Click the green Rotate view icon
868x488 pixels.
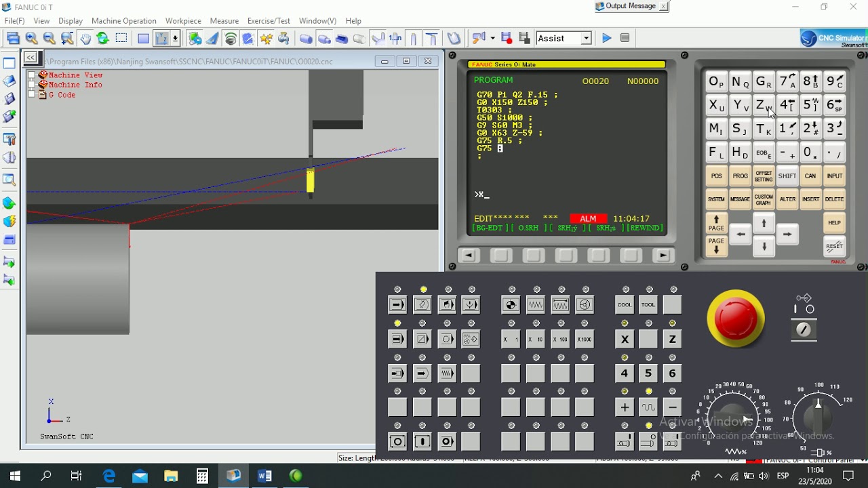103,39
